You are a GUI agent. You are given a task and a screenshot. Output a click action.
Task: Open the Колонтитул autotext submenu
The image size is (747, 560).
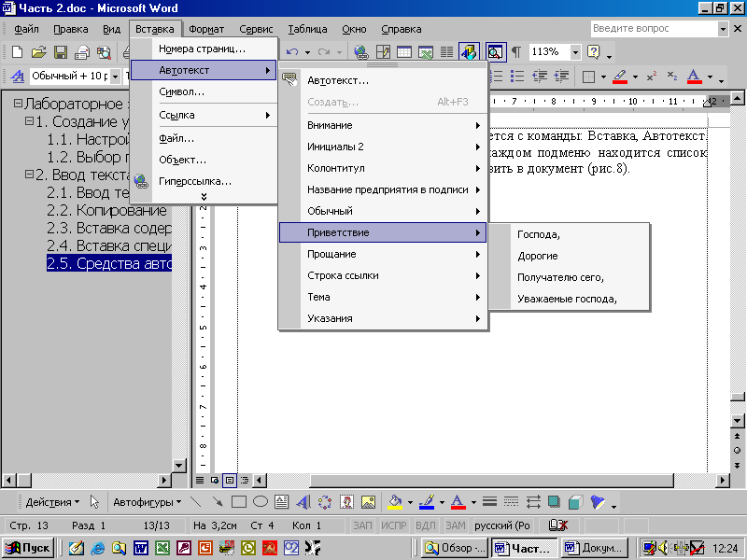pyautogui.click(x=383, y=168)
